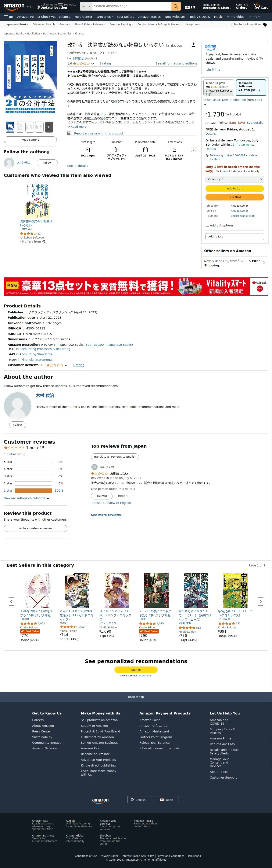Open the Genres submenu
Image resolution: width=272 pixels, height=868 pixels.
pyautogui.click(x=65, y=25)
